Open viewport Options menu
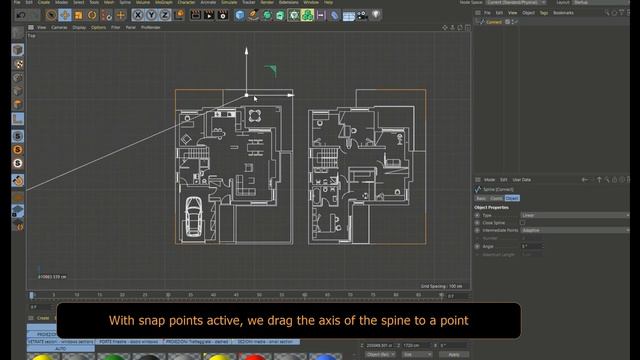Image resolution: width=640 pixels, height=360 pixels. click(x=98, y=27)
